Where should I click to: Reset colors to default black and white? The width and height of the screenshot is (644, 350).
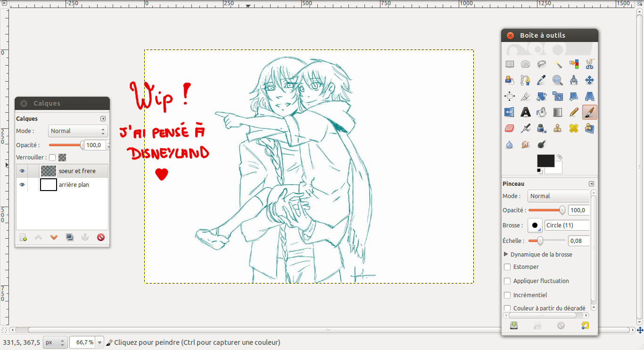(539, 170)
